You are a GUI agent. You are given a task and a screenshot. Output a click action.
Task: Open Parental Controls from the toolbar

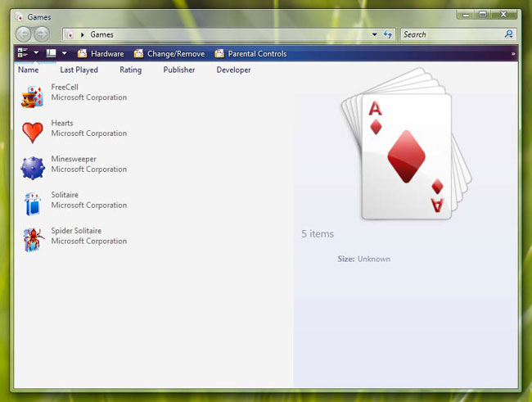[250, 54]
